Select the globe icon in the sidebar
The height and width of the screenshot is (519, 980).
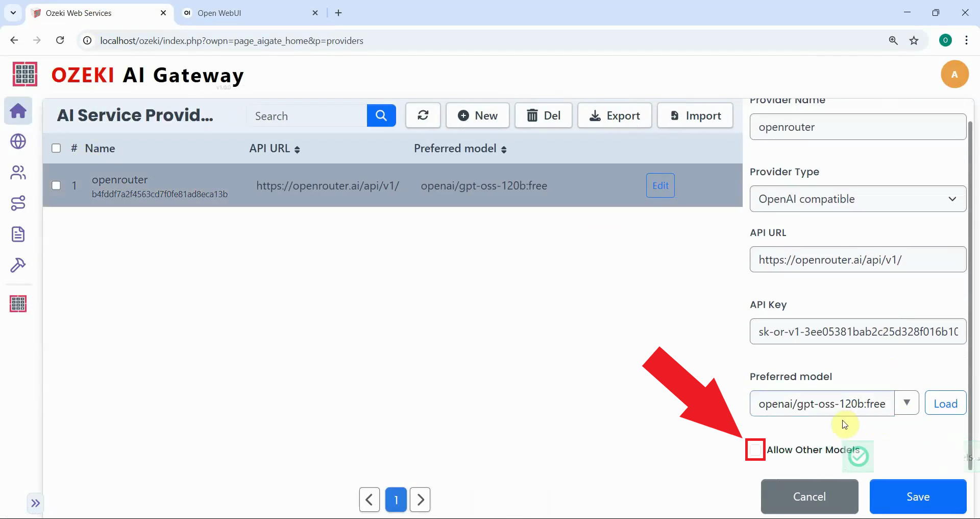coord(18,141)
